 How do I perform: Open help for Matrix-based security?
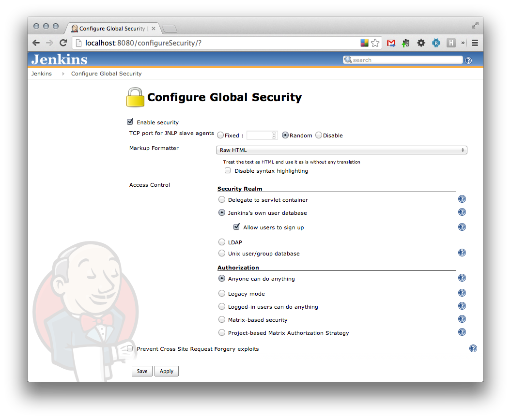pos(462,319)
